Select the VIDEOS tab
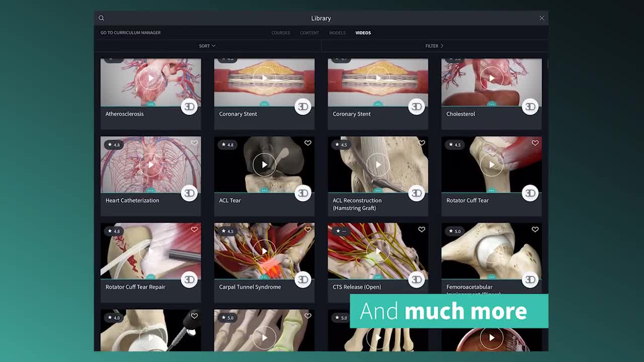The width and height of the screenshot is (644, 362). pyautogui.click(x=363, y=33)
